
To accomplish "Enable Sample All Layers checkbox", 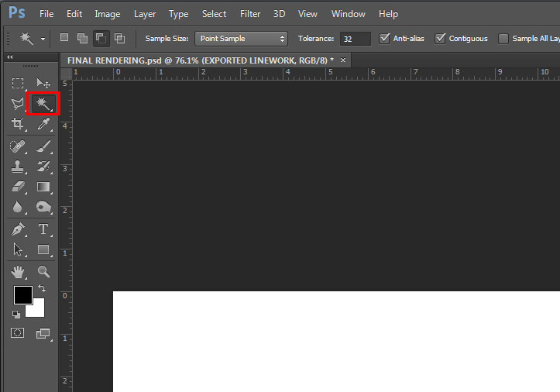I will (503, 39).
